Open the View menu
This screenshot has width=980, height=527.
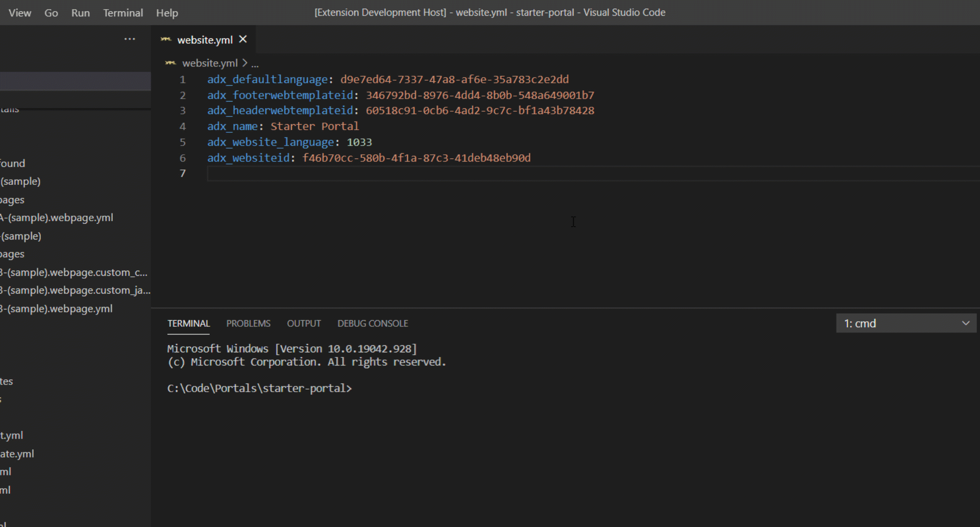[x=20, y=13]
